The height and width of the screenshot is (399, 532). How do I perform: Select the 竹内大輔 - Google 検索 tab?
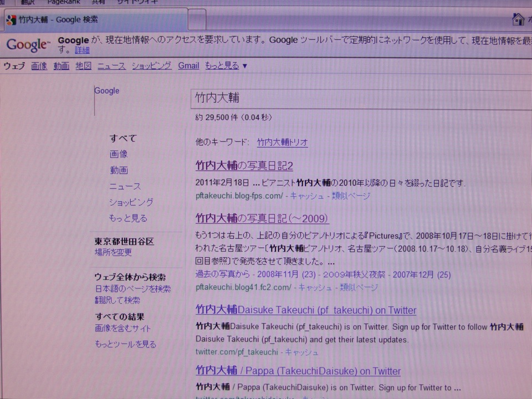pyautogui.click(x=96, y=20)
